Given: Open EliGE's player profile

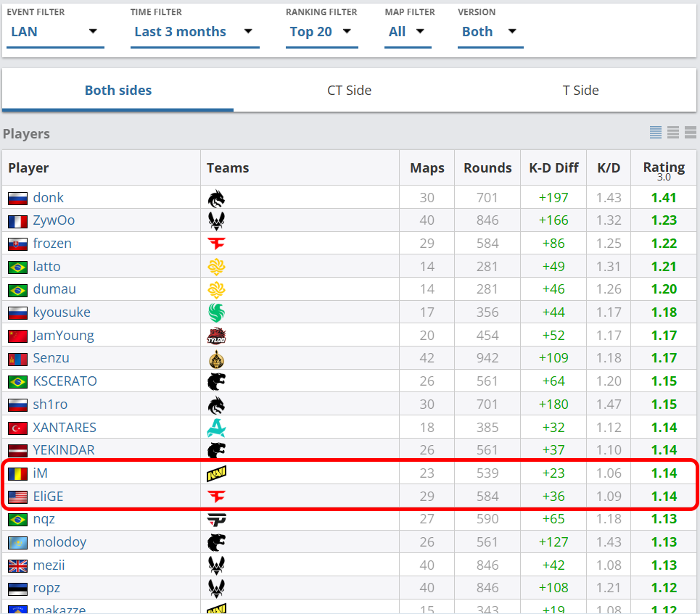Looking at the screenshot, I should (x=48, y=496).
